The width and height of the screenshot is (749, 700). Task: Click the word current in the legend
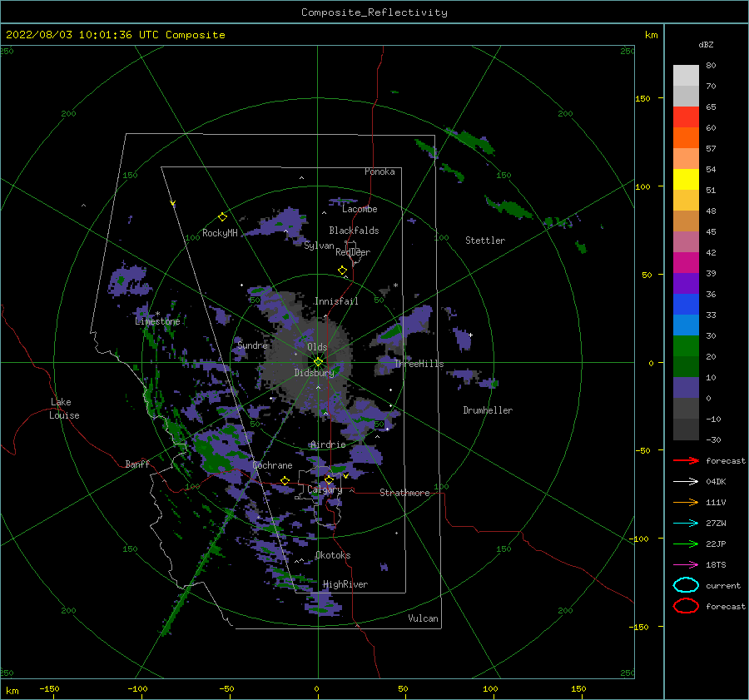(x=723, y=585)
